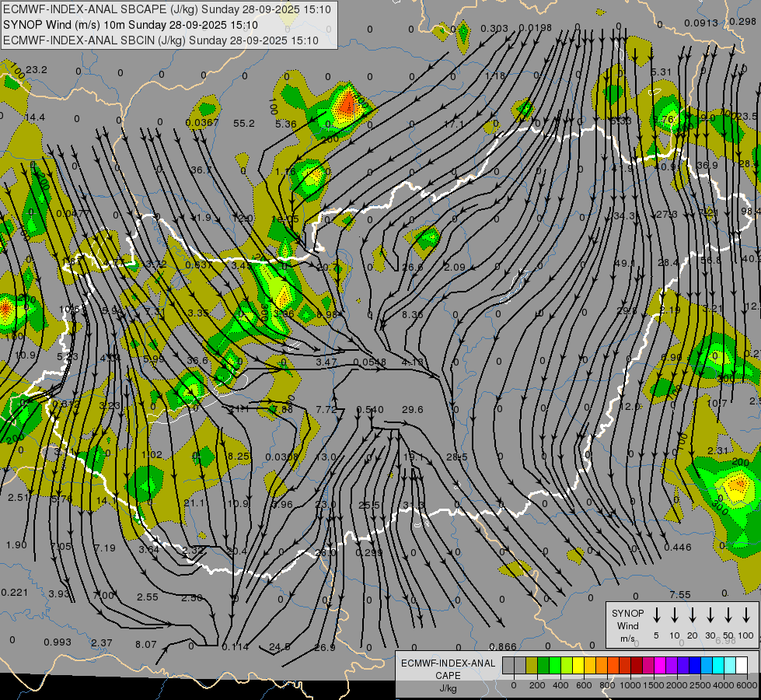The width and height of the screenshot is (761, 700).
Task: Click the ECMWF-INDEX-ANAL CAPE legend label
Action: pos(448,669)
